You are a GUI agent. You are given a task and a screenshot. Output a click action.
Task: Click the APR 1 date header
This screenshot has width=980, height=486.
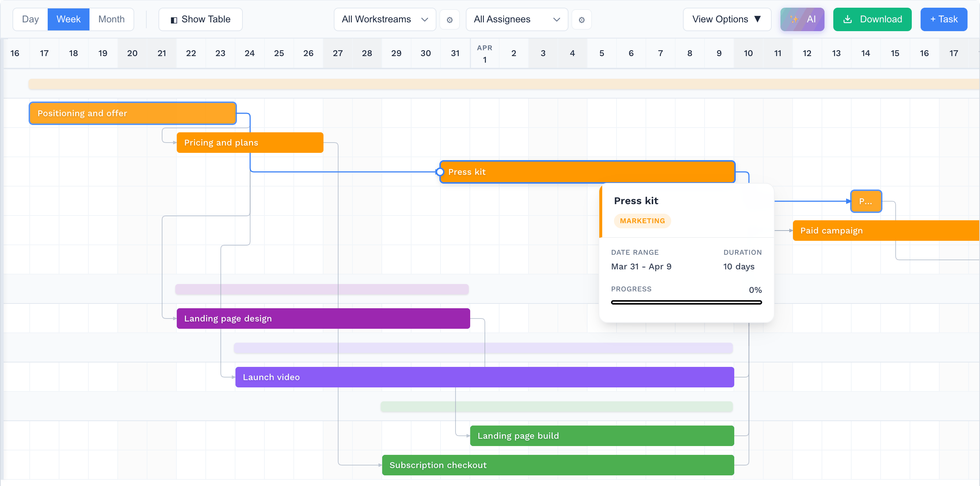(484, 53)
